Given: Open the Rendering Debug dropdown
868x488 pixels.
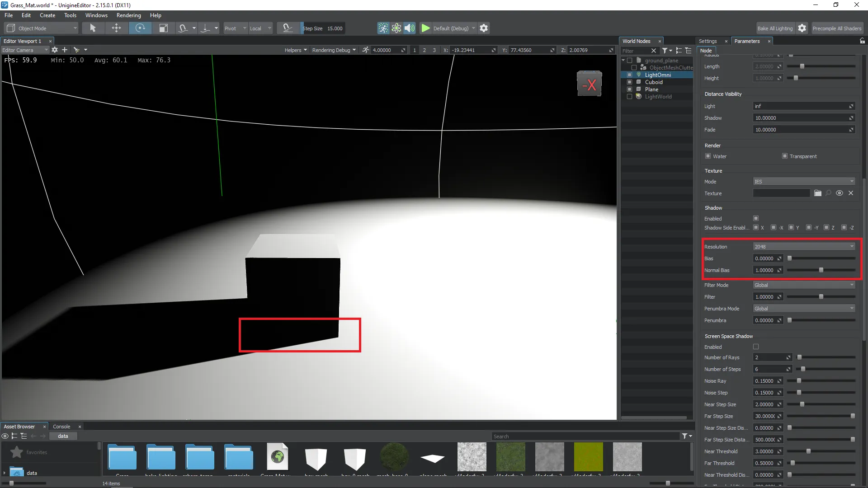Looking at the screenshot, I should (x=334, y=50).
